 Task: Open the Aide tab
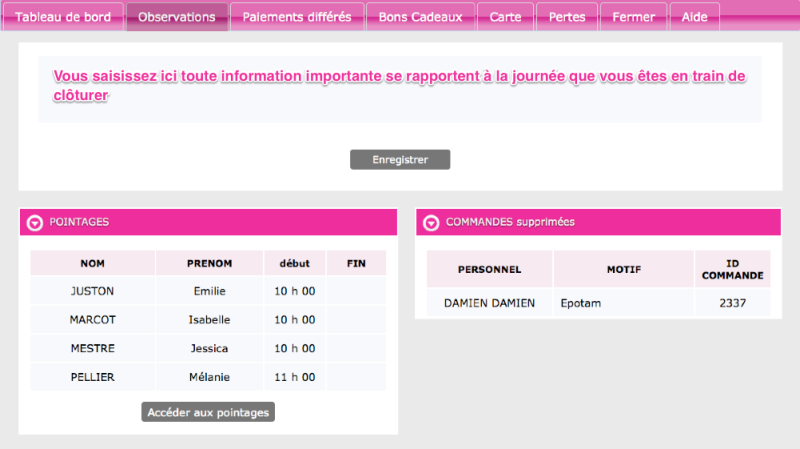coord(694,17)
